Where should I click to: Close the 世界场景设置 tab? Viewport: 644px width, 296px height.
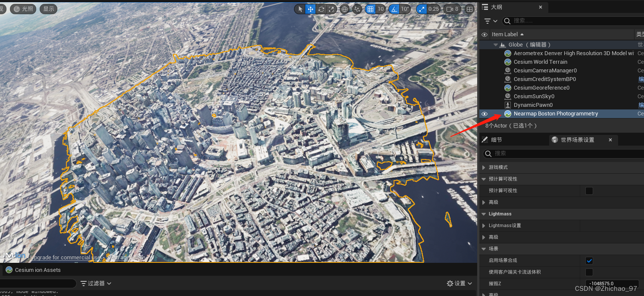(x=610, y=140)
